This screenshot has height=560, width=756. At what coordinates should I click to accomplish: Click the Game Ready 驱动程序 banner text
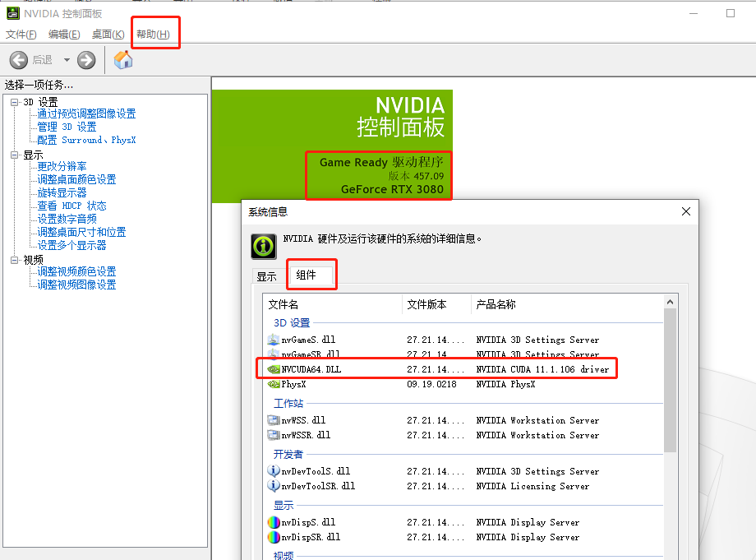click(381, 163)
